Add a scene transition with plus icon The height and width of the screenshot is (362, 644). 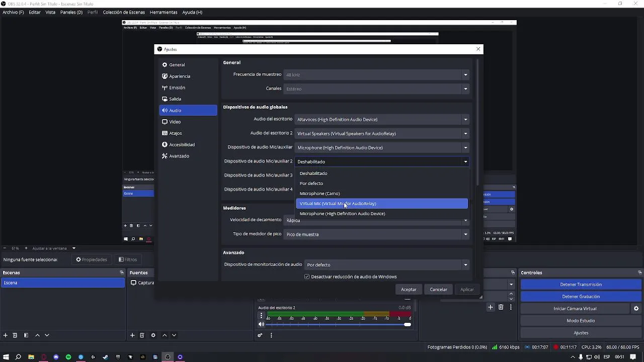tap(491, 307)
